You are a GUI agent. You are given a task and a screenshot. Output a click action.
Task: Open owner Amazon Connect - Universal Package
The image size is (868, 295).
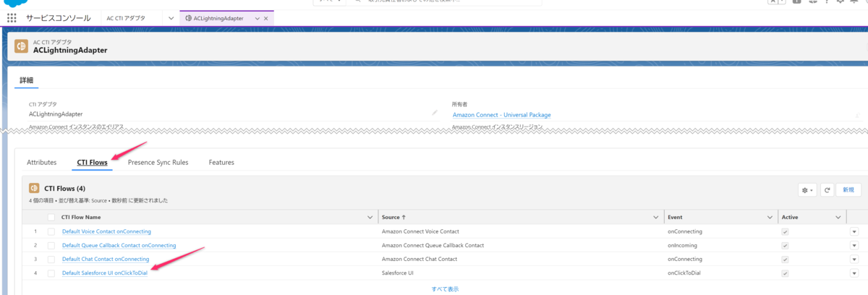pos(501,114)
